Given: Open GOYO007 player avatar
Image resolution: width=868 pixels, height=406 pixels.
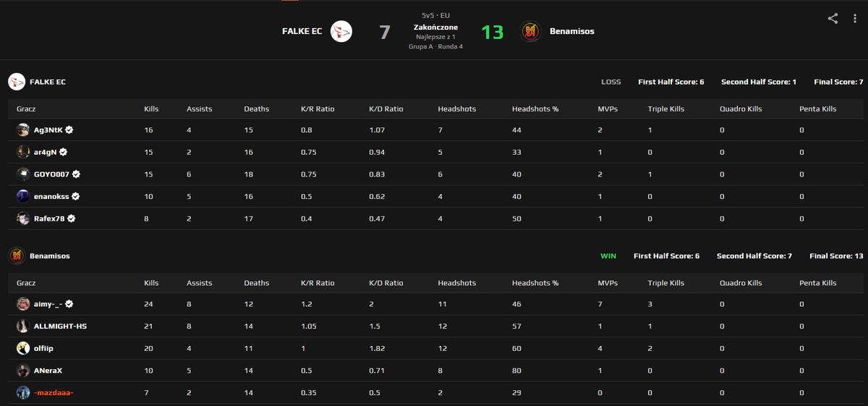Looking at the screenshot, I should coord(23,174).
